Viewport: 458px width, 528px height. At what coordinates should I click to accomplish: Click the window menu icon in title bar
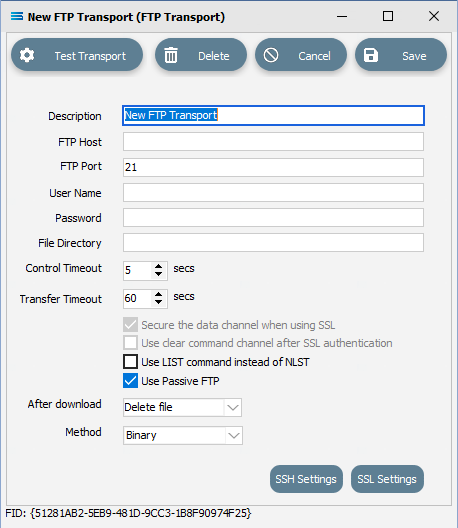pyautogui.click(x=17, y=16)
